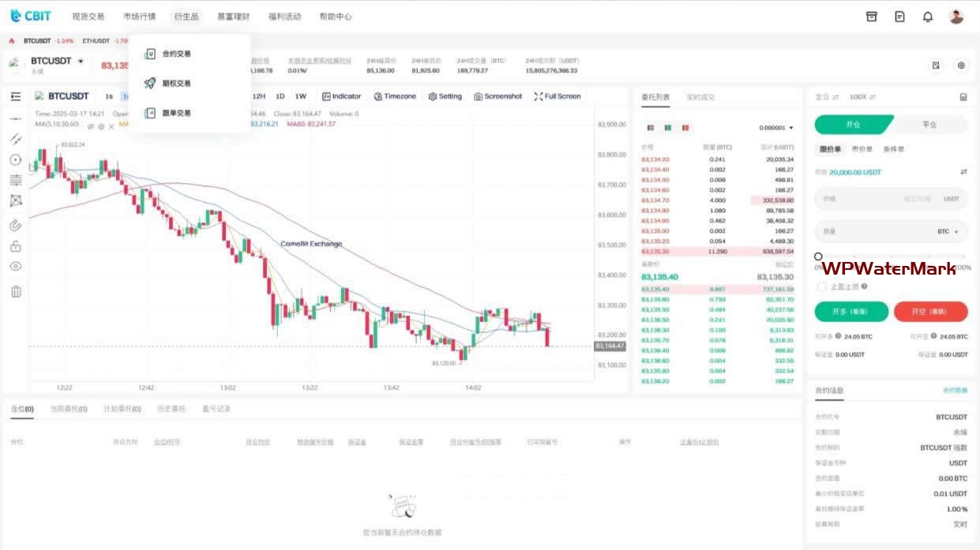Open the chart Indicator tool
The image size is (980, 550).
tap(341, 96)
